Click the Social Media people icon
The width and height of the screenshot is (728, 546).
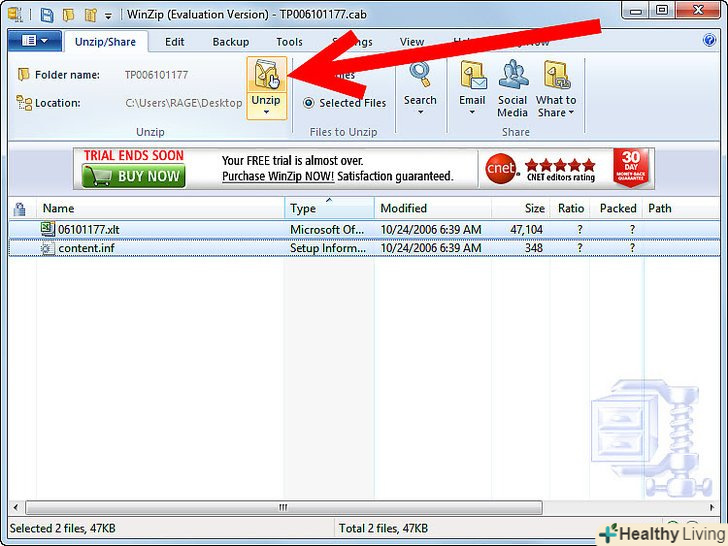point(513,74)
